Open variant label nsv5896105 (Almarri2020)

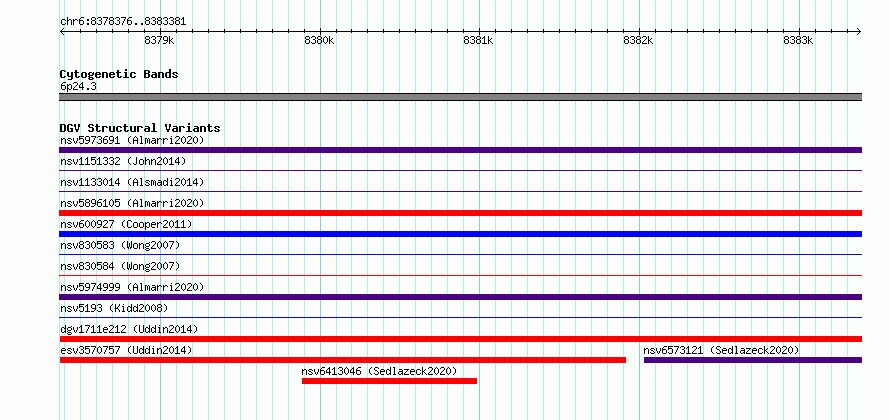coord(132,203)
